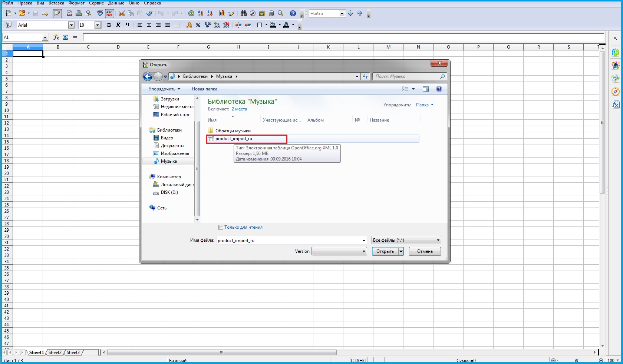
Task: Click the '2 места' link
Action: coord(239,109)
